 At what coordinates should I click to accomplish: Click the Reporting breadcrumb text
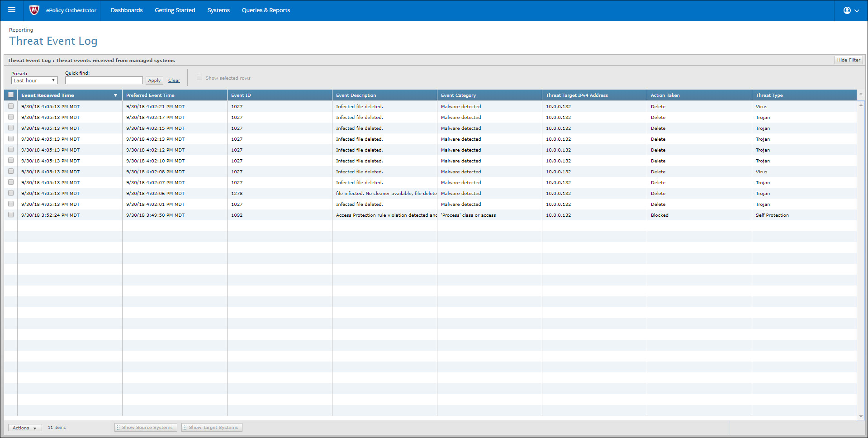(21, 30)
